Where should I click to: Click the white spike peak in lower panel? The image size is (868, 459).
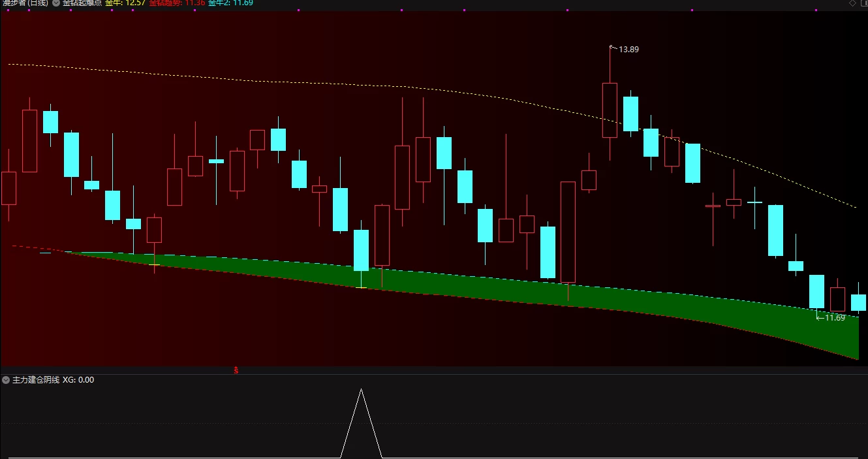(x=361, y=390)
